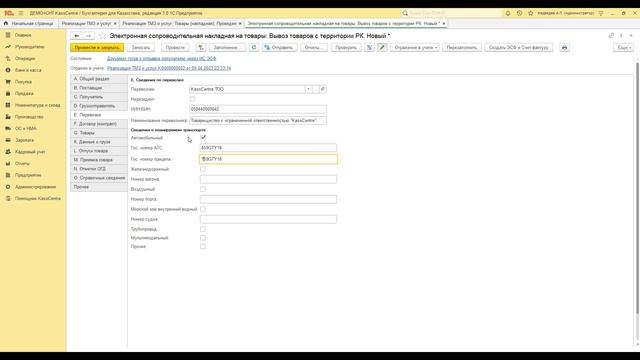Click the Гос. номер АТС input field

pyautogui.click(x=268, y=148)
